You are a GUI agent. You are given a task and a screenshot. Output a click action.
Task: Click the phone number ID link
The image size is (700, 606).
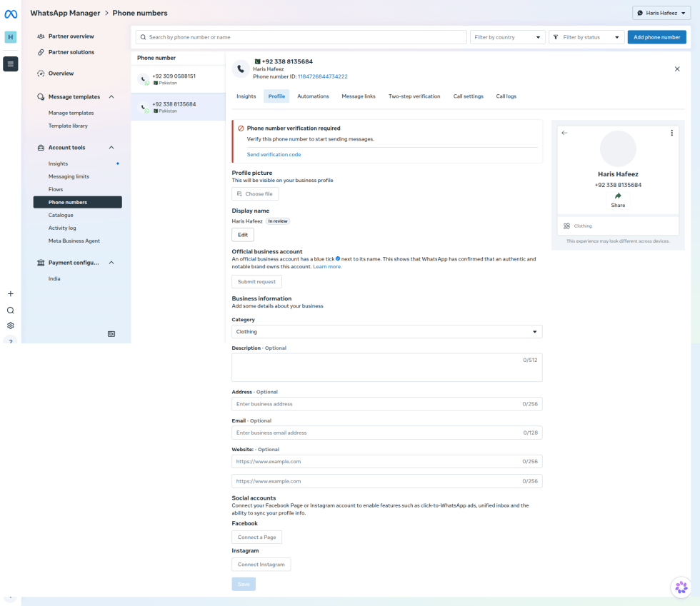pyautogui.click(x=322, y=77)
